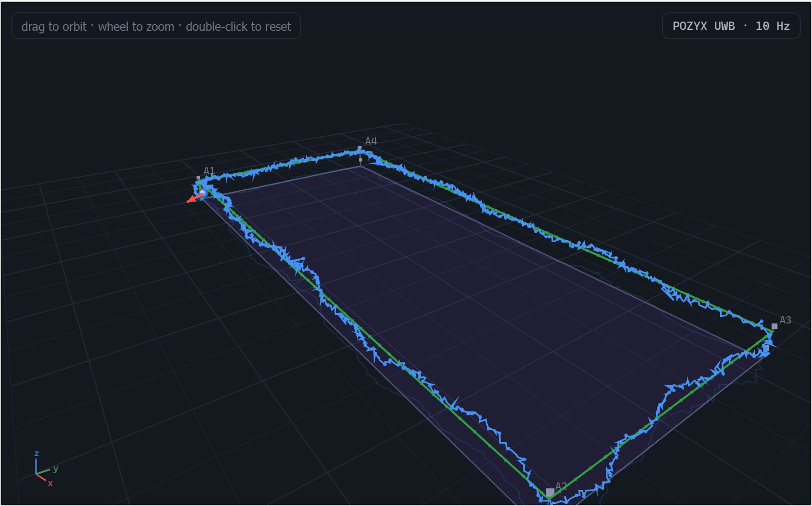Click the A4 anchor label
Screen dimensions: 812x506
(371, 141)
